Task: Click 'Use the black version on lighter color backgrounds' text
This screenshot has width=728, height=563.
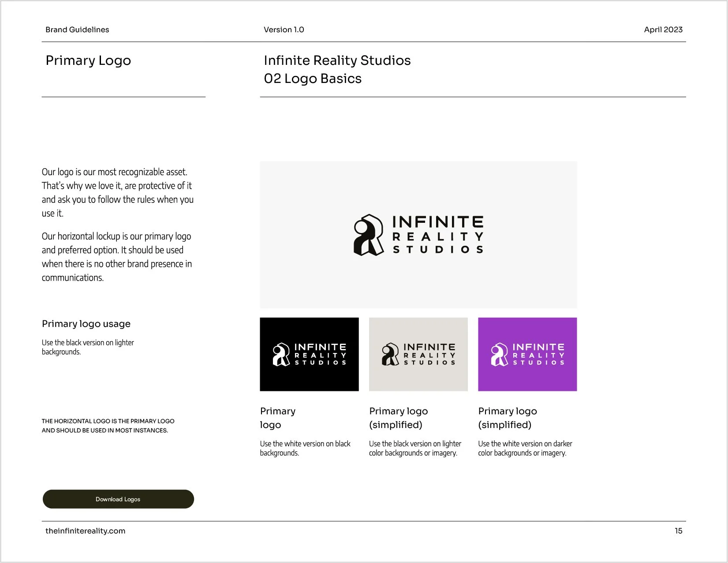Action: pyautogui.click(x=415, y=448)
